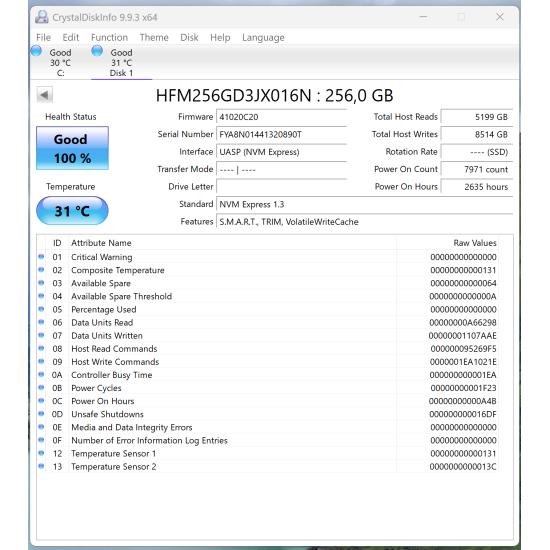Open the Theme menu
The height and width of the screenshot is (550, 550).
pyautogui.click(x=154, y=38)
